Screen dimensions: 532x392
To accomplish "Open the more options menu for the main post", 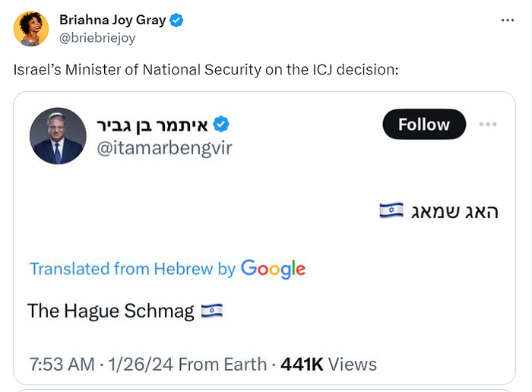I will (508, 21).
